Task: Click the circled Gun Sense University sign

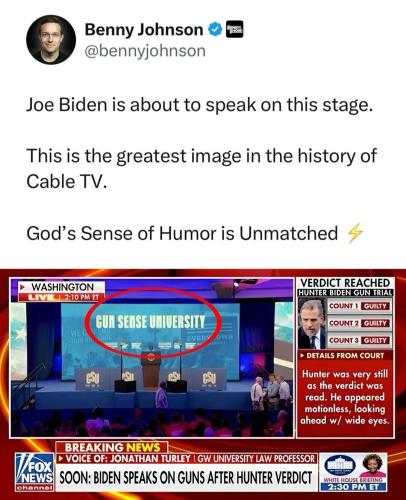Action: [x=150, y=321]
